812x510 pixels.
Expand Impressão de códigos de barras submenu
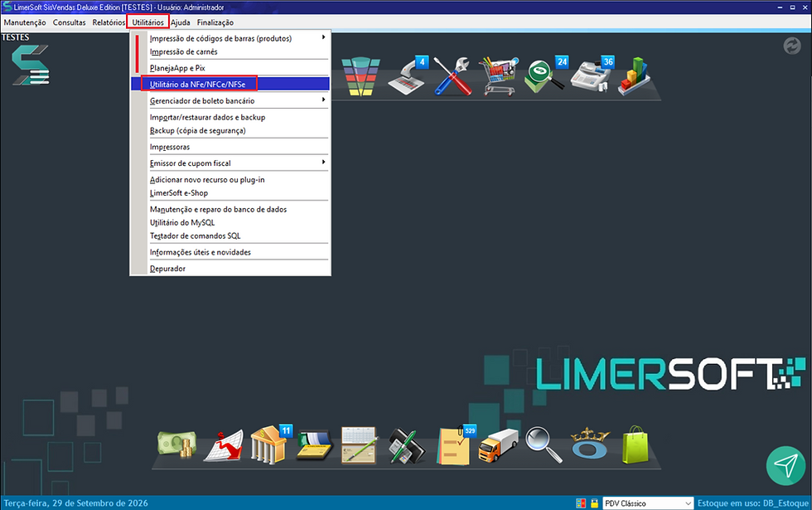(231, 38)
